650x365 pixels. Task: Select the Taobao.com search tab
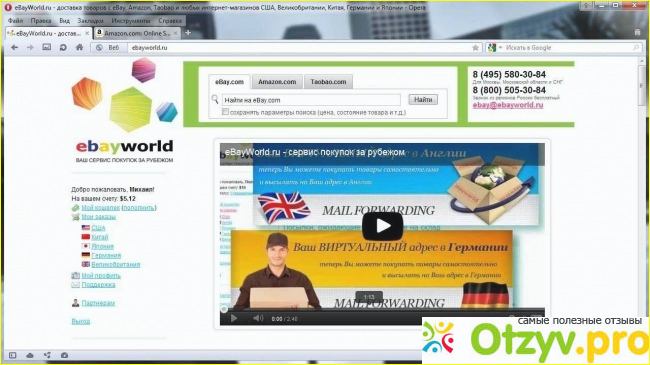[x=328, y=82]
